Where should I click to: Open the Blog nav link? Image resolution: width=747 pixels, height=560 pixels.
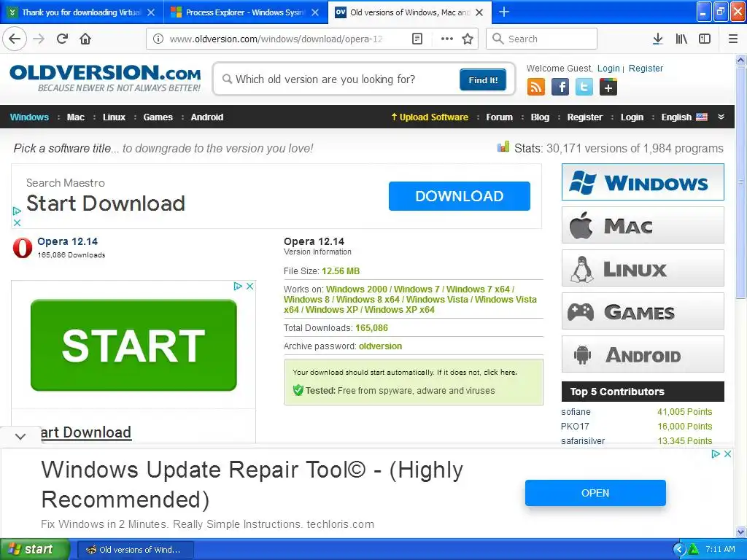[x=540, y=117]
